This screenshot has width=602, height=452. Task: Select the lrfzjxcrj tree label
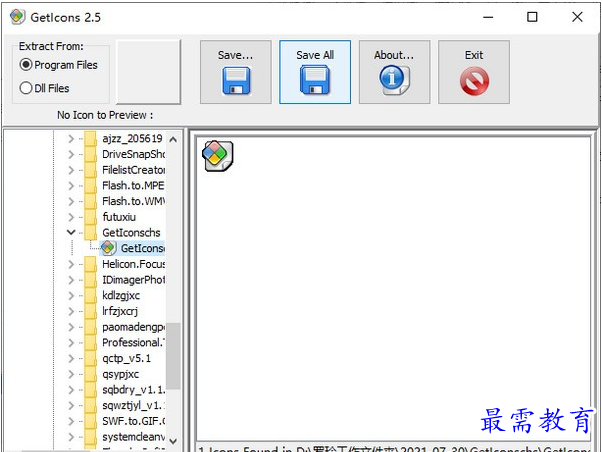coord(120,311)
